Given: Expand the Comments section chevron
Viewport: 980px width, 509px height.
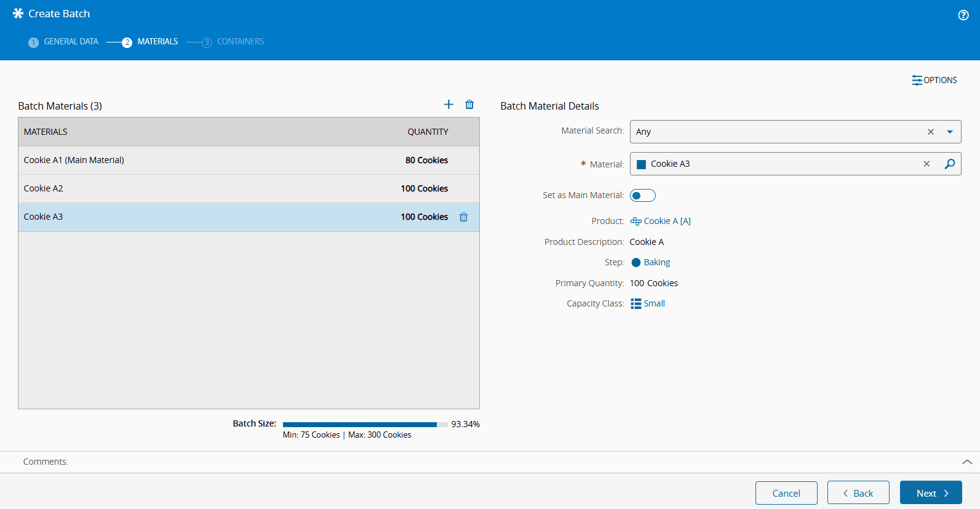Looking at the screenshot, I should tap(967, 462).
